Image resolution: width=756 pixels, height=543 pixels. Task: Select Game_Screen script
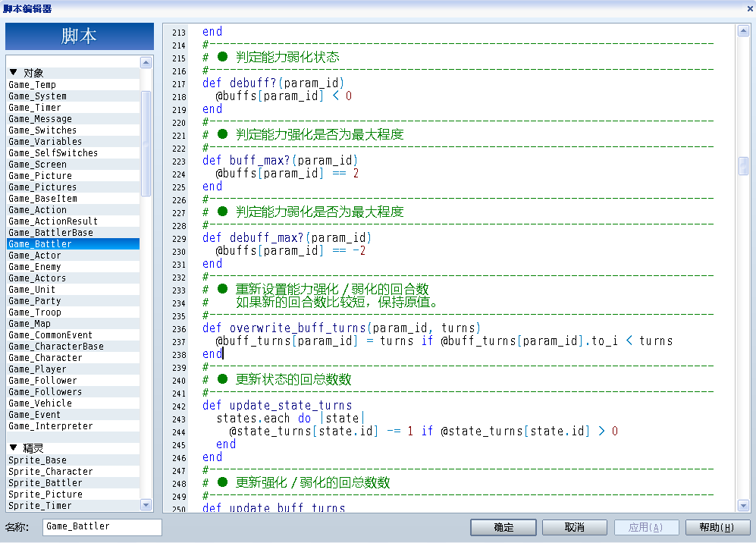point(74,165)
